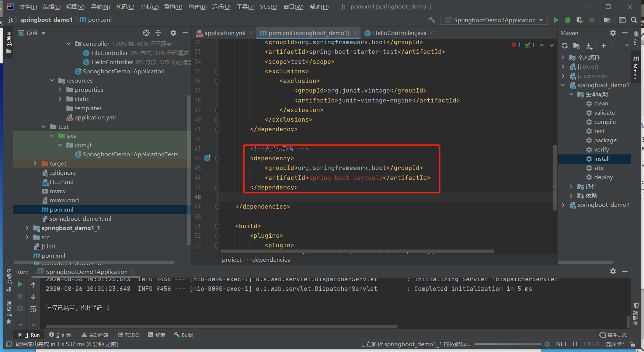Generate sources and update Maven folders
This screenshot has height=352, width=644.
[577, 46]
